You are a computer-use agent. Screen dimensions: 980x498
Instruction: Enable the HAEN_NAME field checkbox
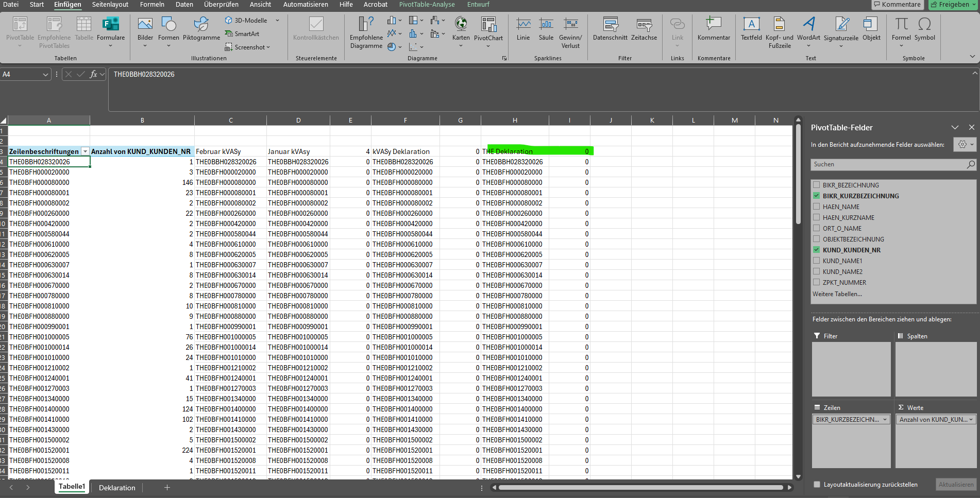pyautogui.click(x=816, y=207)
